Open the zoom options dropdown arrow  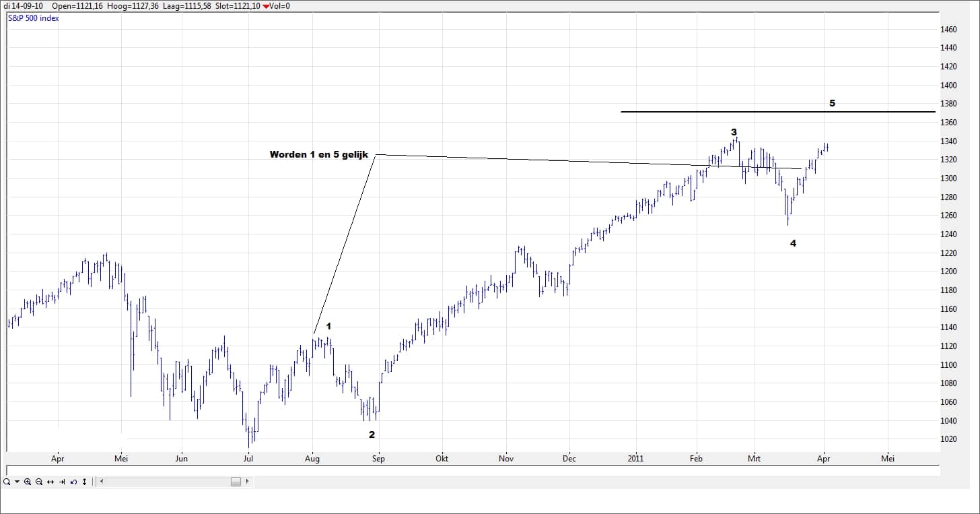[x=17, y=482]
